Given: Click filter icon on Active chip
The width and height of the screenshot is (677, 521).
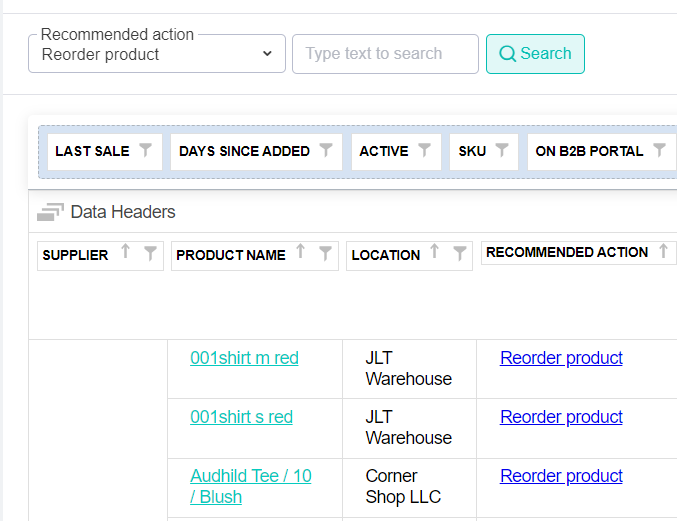Looking at the screenshot, I should (x=424, y=150).
